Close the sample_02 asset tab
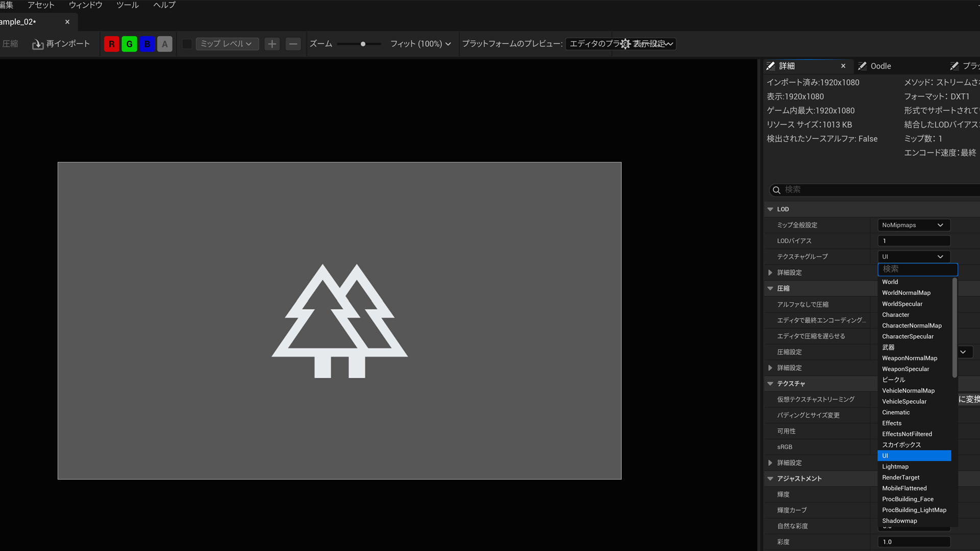 tap(67, 22)
